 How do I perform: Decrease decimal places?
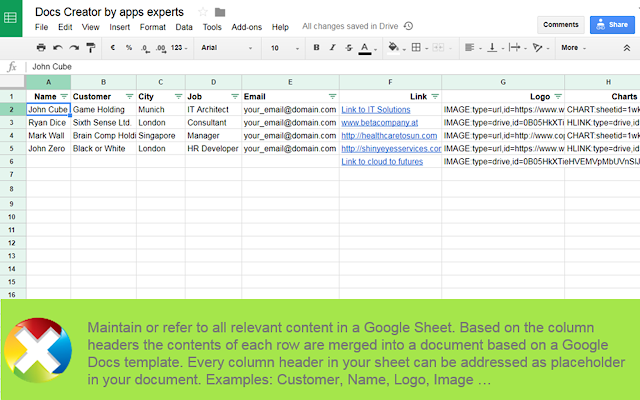[145, 48]
